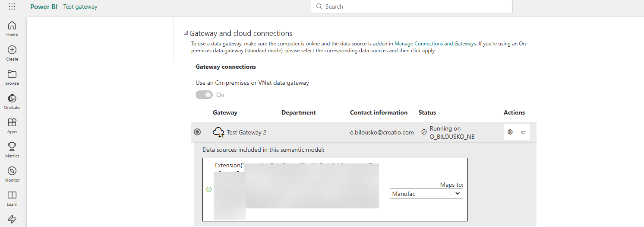
Task: Open the app launcher grid icon
Action: (12, 7)
